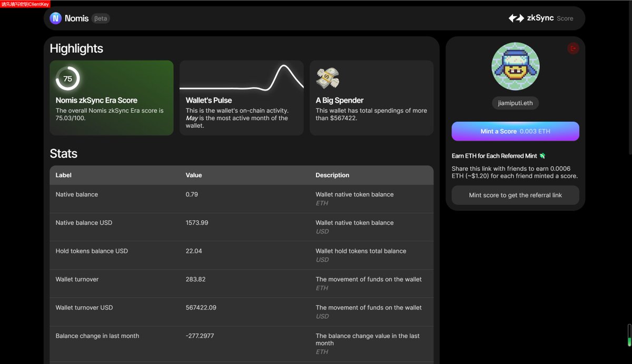
Task: Click the Wallet's Pulse activity line chart
Action: (242, 77)
